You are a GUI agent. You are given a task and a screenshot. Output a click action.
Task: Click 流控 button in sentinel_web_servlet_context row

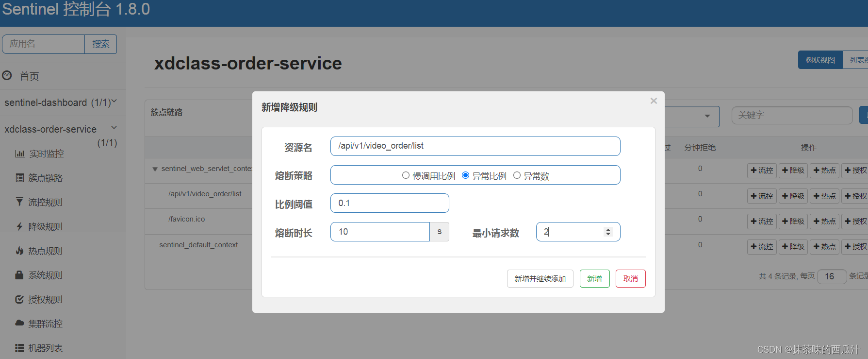click(762, 171)
